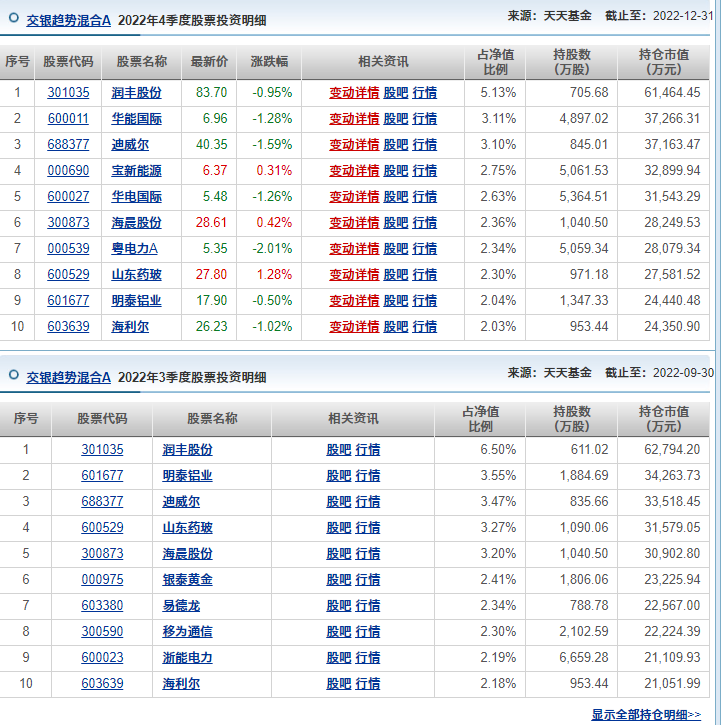Viewport: 721px width, 725px height.
Task: Open 行情 for 移为通信 row
Action: (x=368, y=632)
